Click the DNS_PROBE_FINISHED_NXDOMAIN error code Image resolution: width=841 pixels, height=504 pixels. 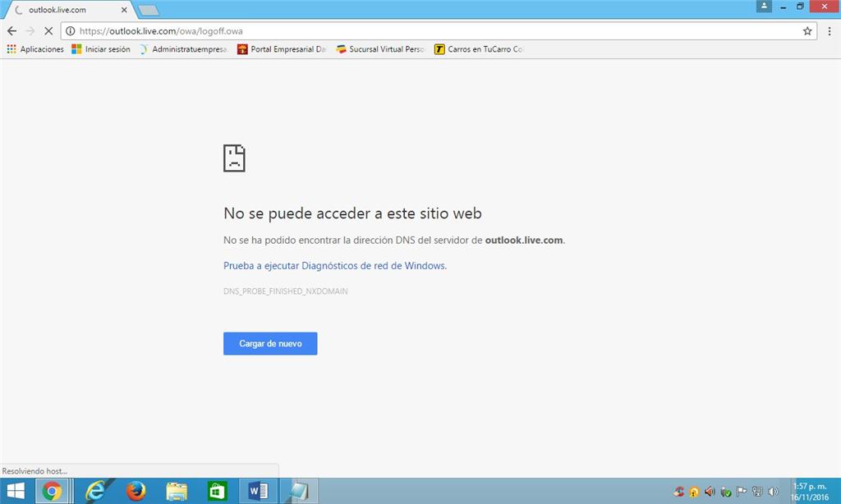click(x=285, y=291)
